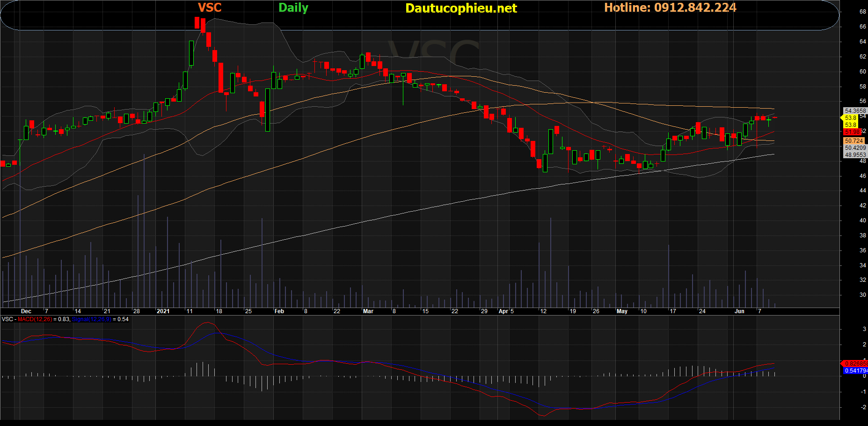Select the orange 50.724 price label

click(854, 141)
